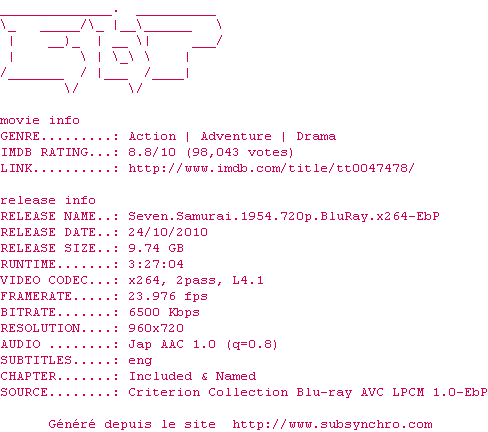Click the subtitles 'eng' value

(x=140, y=361)
